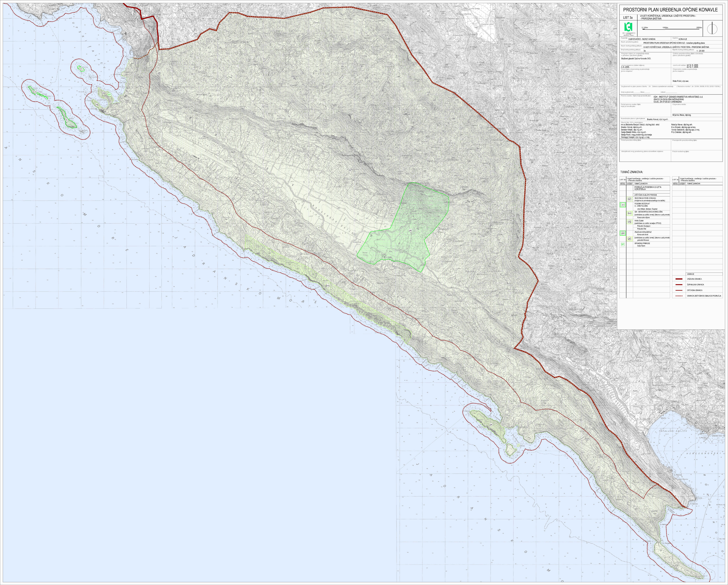Click 'ZAŠTIĆENI DIJELOVI PRIRODE' legend row

[646, 195]
